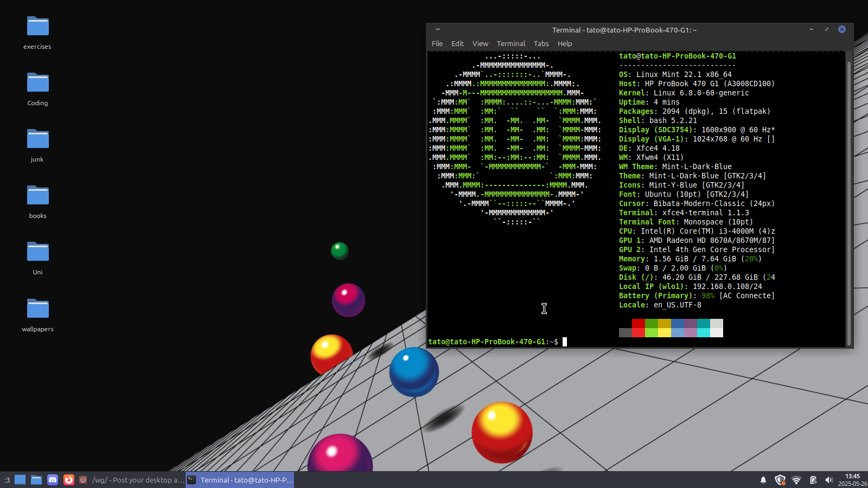Click the Terminal vertical scrollbar

pos(849,203)
